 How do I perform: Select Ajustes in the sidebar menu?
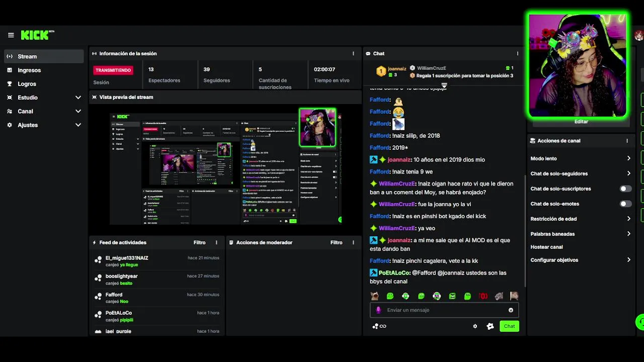click(28, 125)
